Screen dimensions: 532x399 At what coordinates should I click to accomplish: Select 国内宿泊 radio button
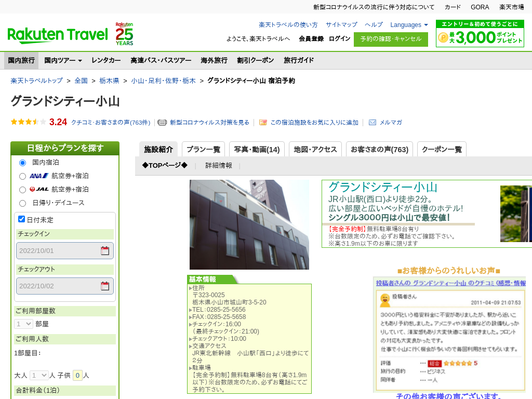click(22, 163)
